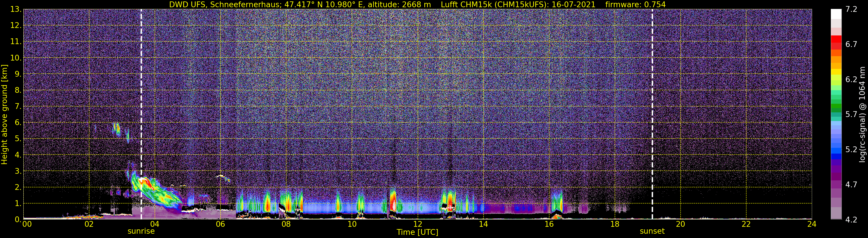Click the sunrise label below the axis
The height and width of the screenshot is (238, 868).
coord(141,231)
